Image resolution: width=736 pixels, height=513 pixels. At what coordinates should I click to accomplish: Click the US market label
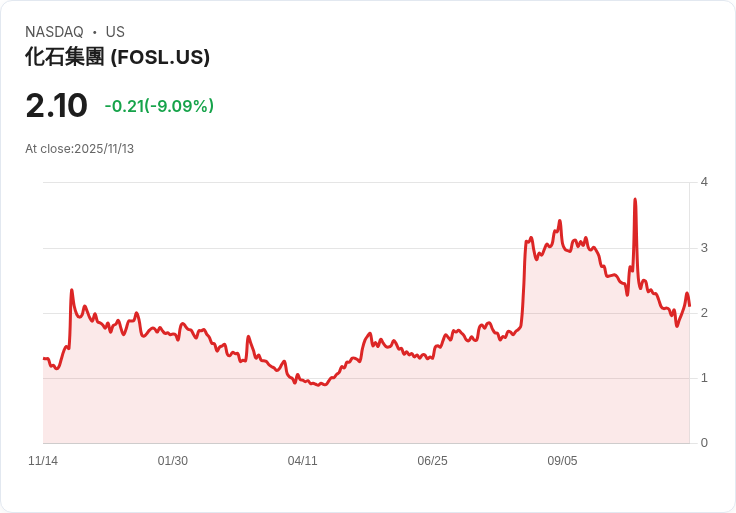[115, 32]
